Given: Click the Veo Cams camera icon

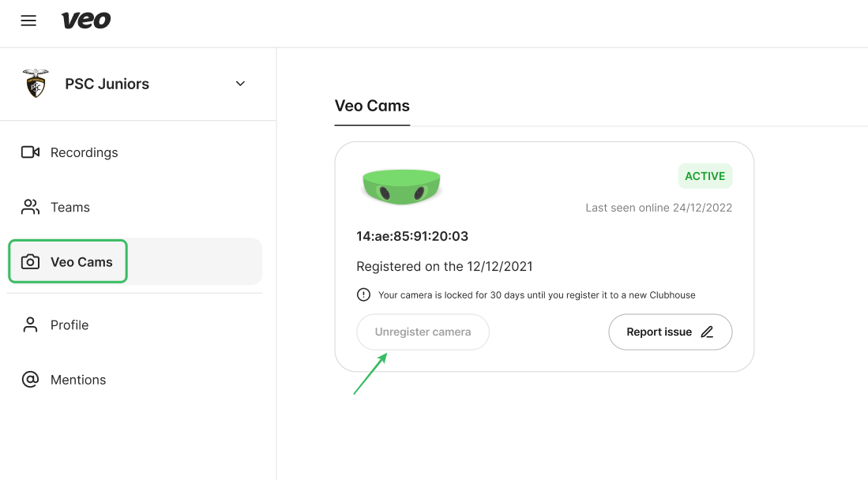Looking at the screenshot, I should (31, 262).
